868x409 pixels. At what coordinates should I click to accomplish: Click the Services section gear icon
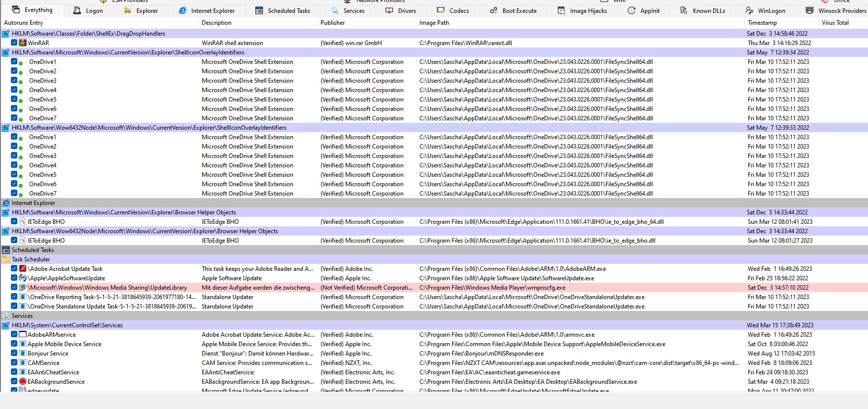[x=6, y=316]
